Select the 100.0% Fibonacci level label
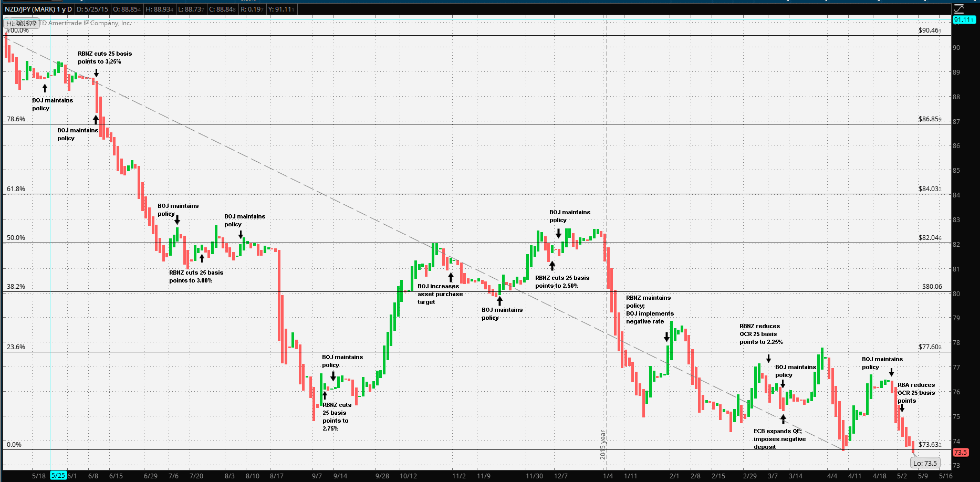The image size is (980, 482). coord(17,30)
